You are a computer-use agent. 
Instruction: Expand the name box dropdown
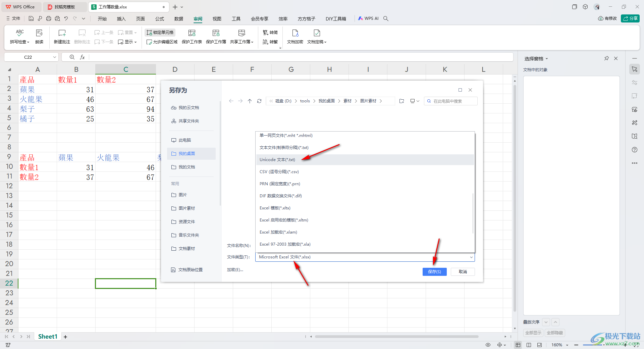(x=55, y=57)
